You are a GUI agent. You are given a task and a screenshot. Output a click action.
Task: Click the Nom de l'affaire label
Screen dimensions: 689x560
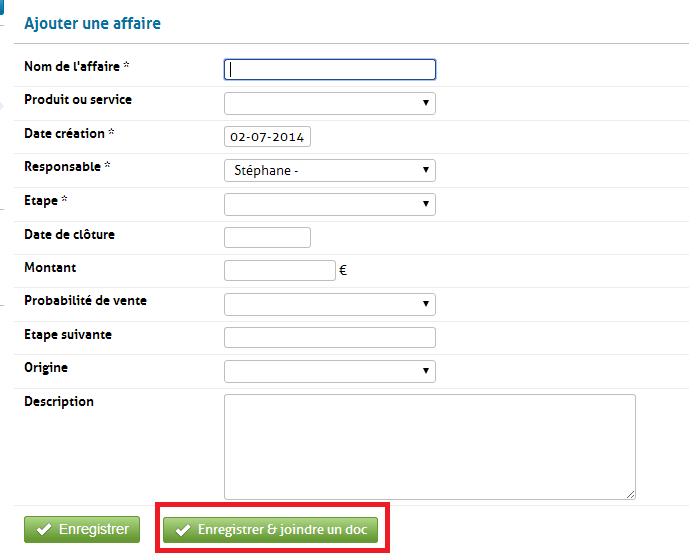[76, 67]
